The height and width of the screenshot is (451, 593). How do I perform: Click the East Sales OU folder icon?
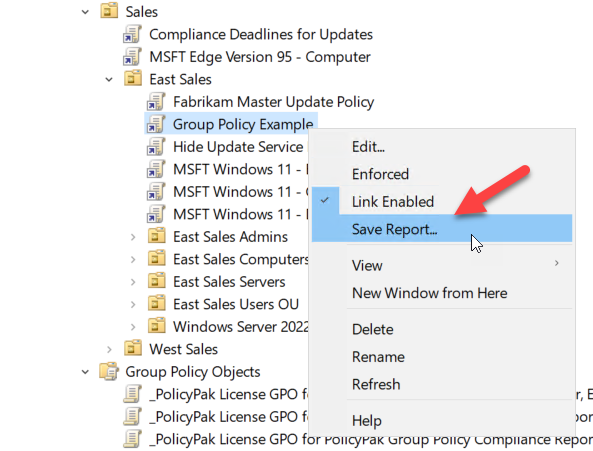(x=133, y=79)
